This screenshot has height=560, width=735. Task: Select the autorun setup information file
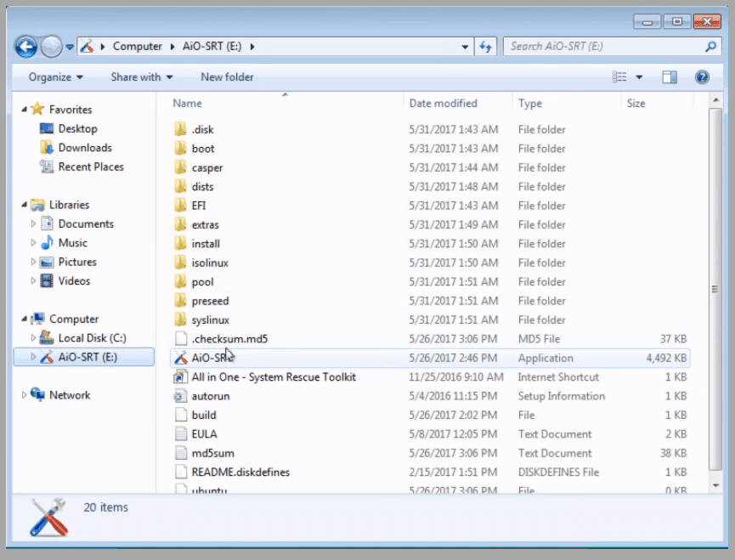tap(210, 396)
